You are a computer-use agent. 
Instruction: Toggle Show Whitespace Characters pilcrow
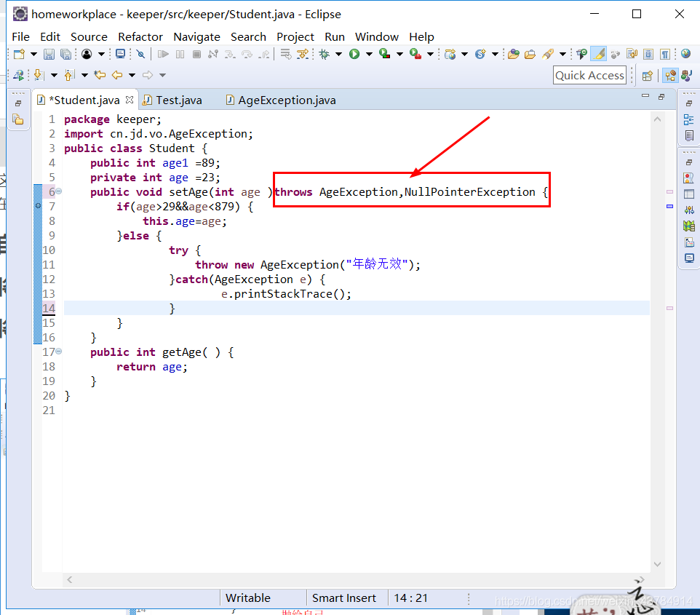(665, 54)
